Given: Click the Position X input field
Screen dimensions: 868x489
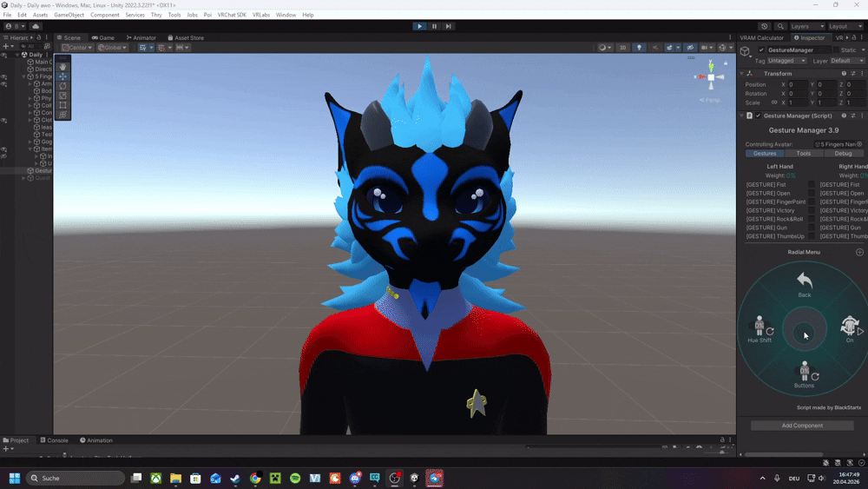Looking at the screenshot, I should 799,84.
